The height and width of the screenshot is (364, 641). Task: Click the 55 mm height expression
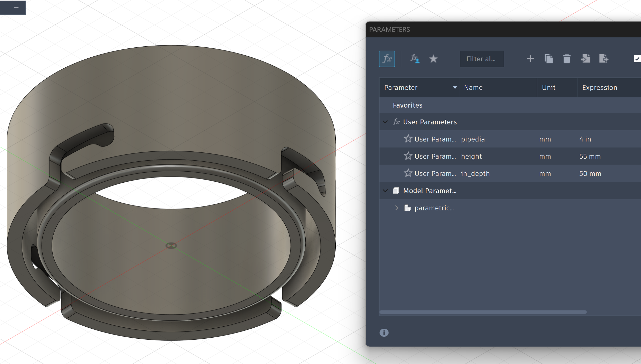(x=590, y=156)
